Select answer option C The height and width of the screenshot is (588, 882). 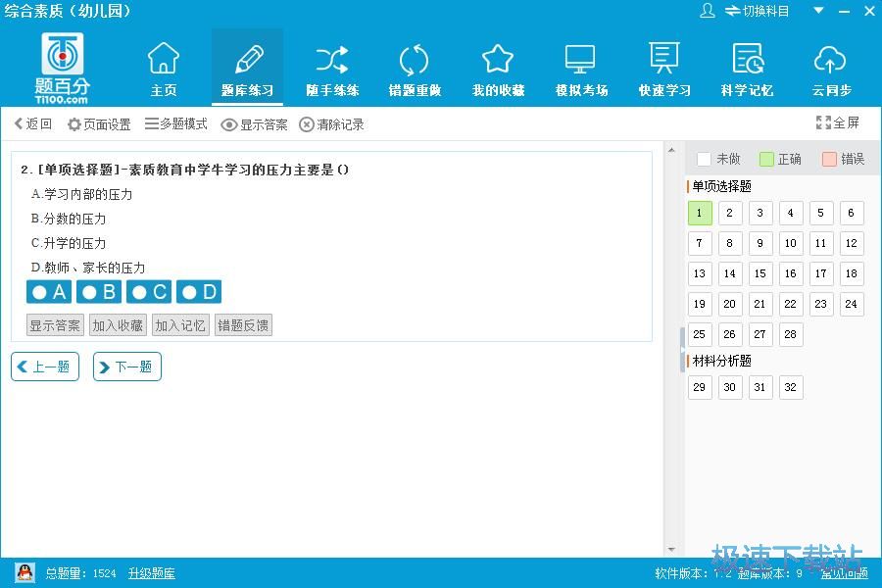tap(149, 292)
